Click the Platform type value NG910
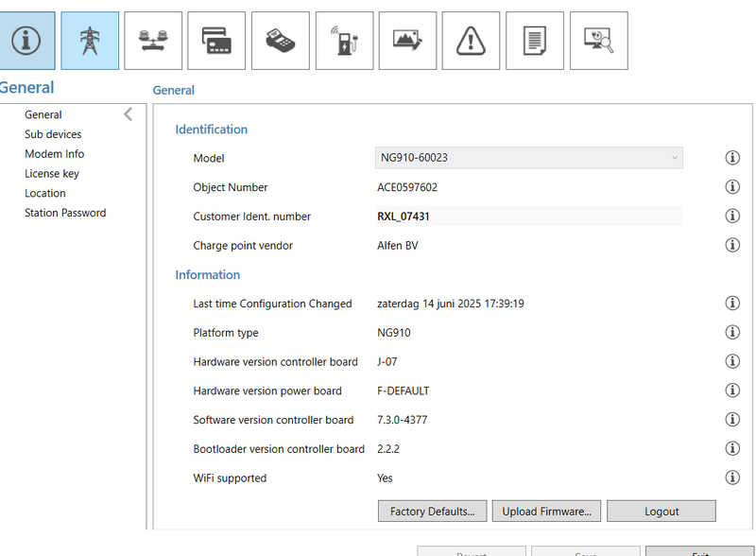The height and width of the screenshot is (556, 756). [394, 333]
